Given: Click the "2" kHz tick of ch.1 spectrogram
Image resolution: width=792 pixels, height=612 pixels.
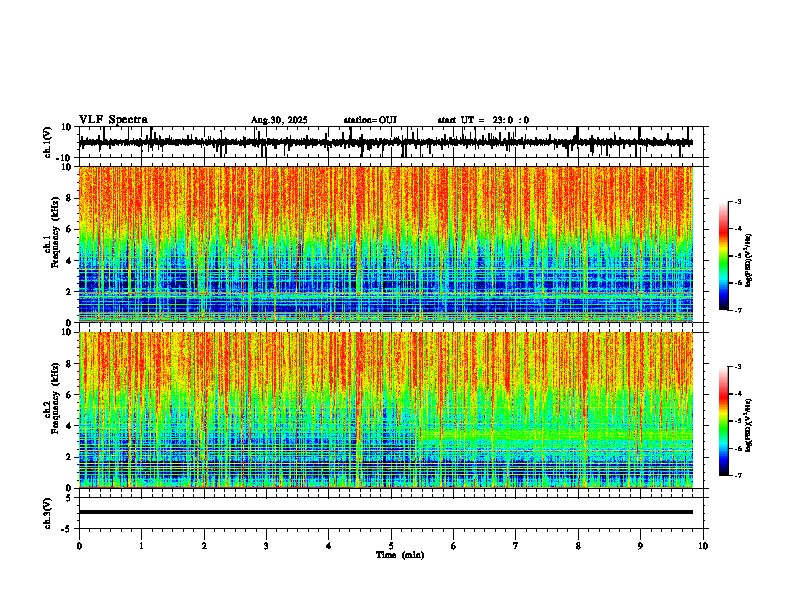Looking at the screenshot, I should 69,292.
